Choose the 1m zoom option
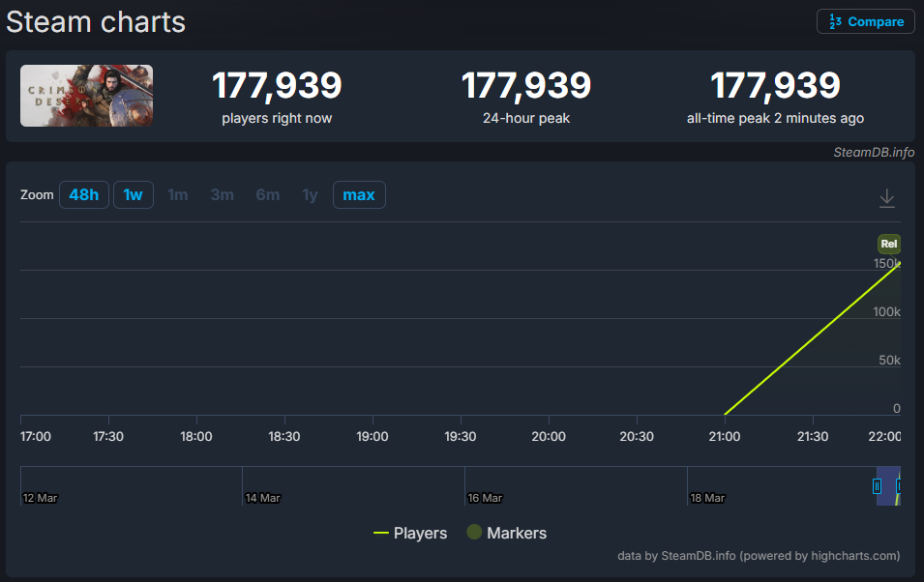The image size is (924, 582). (177, 195)
